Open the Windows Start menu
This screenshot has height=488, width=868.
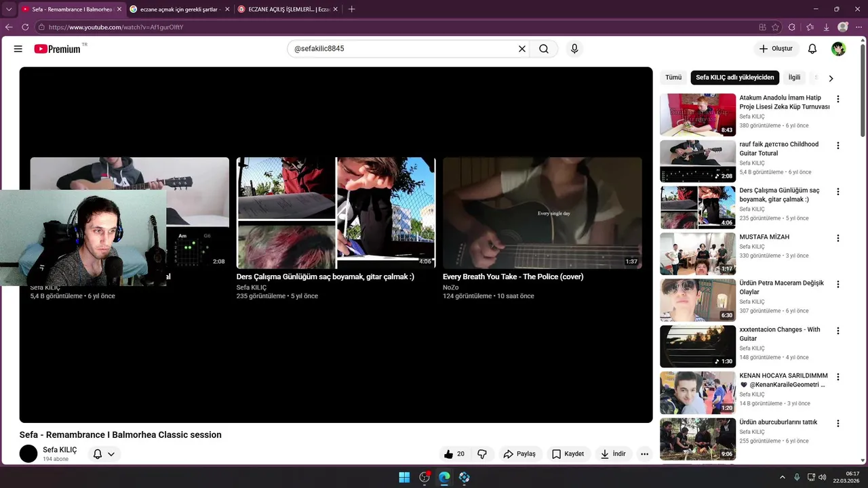[x=404, y=477]
